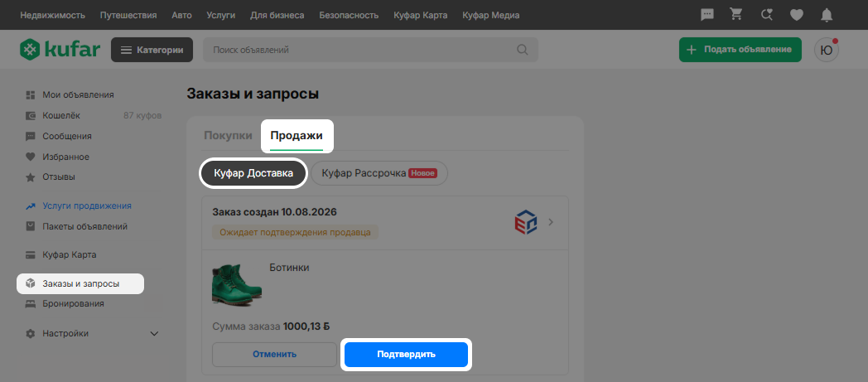This screenshot has height=382, width=868.
Task: Click the Бронирования bed icon
Action: click(31, 304)
